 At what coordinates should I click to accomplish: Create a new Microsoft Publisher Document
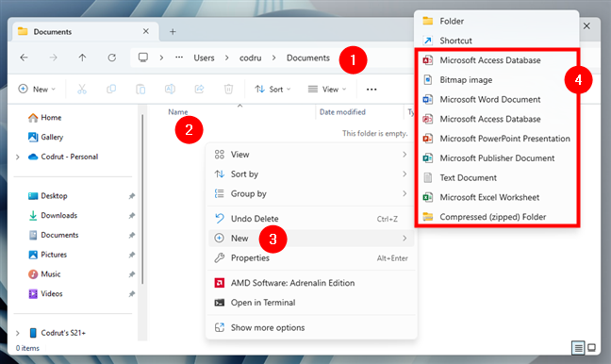[x=497, y=157]
